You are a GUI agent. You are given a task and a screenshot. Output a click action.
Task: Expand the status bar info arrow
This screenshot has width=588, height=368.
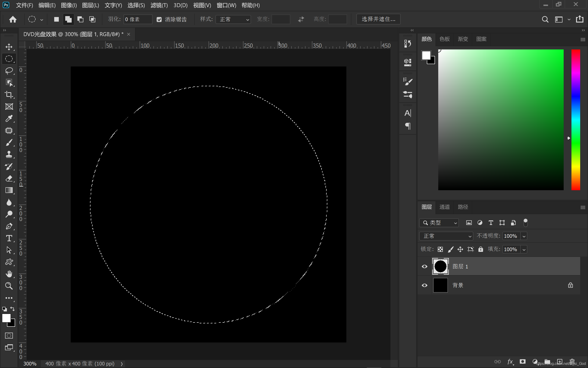122,364
